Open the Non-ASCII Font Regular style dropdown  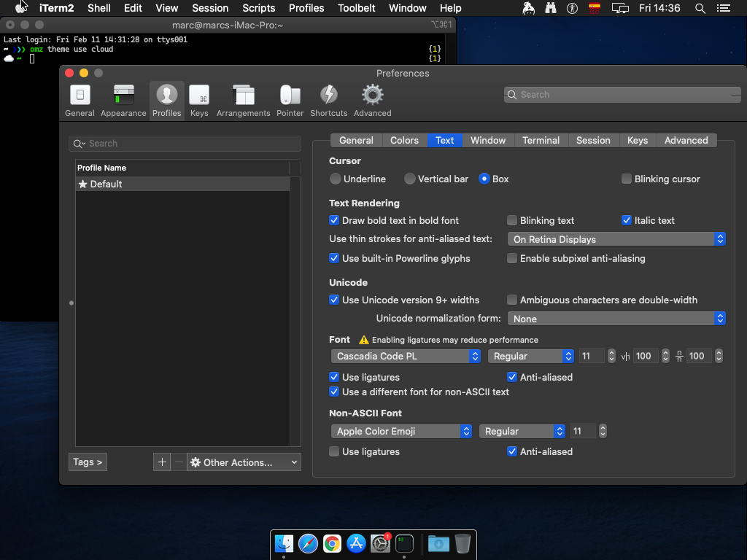522,431
